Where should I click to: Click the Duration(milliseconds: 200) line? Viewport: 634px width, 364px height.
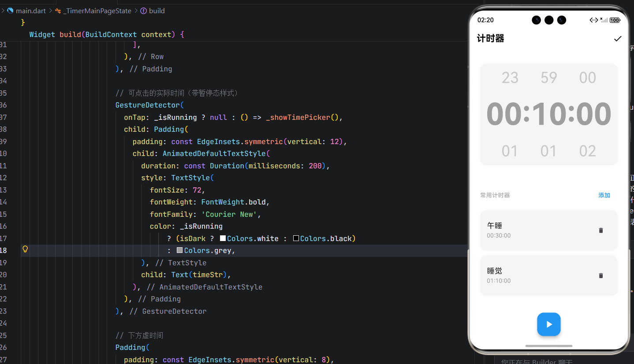tap(235, 166)
